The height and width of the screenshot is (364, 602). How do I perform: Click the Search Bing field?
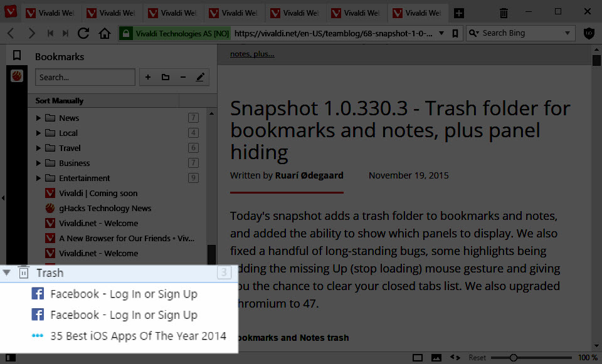[x=521, y=33]
